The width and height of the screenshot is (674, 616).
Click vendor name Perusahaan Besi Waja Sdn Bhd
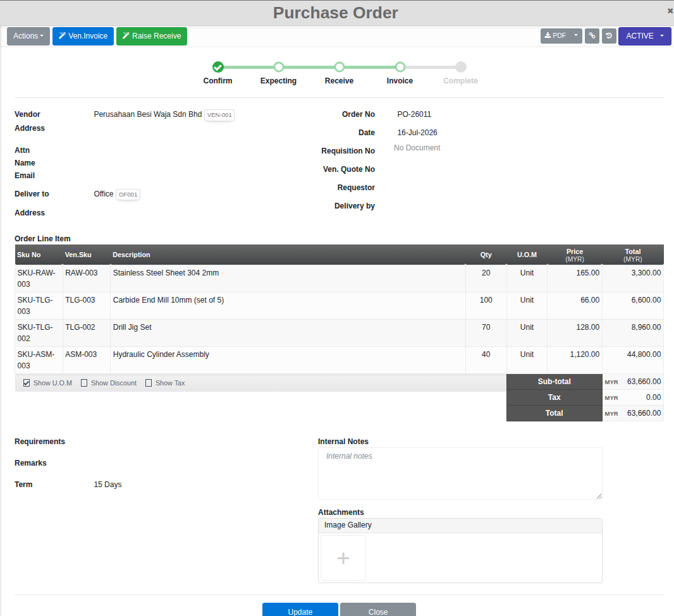[148, 114]
